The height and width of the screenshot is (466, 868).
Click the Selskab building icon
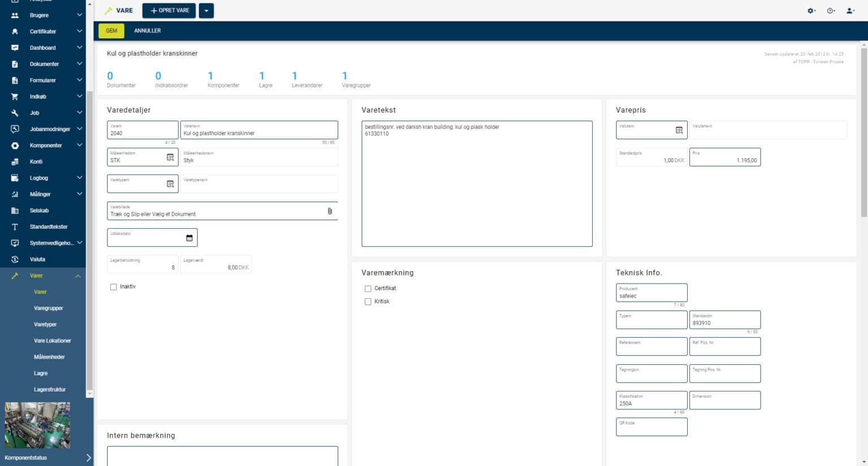(15, 211)
